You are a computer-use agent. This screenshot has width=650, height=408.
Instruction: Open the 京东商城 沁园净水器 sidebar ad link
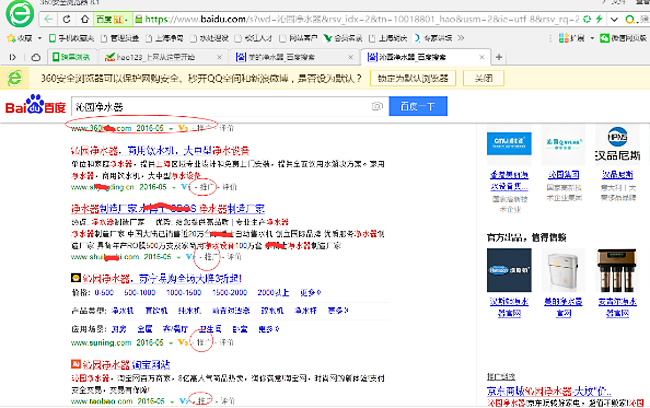pos(549,391)
